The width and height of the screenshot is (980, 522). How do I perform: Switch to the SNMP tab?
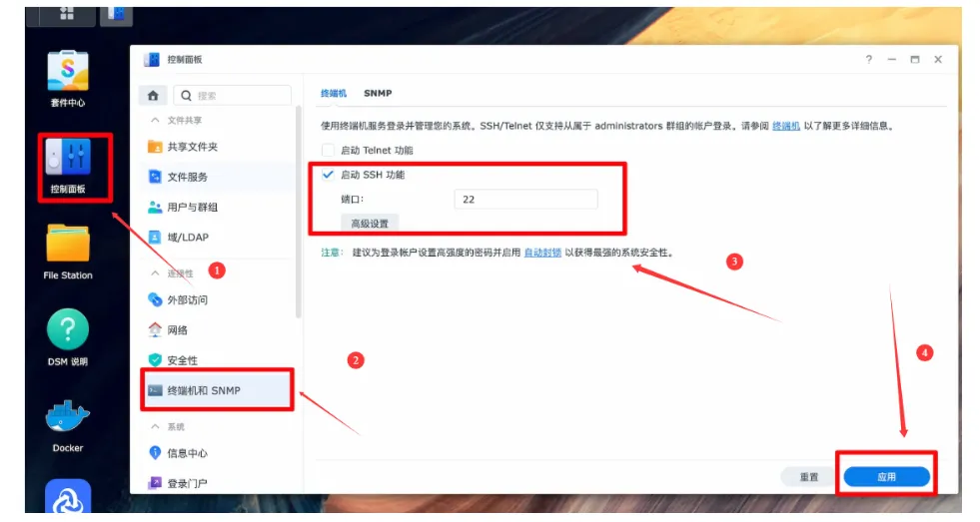point(378,93)
